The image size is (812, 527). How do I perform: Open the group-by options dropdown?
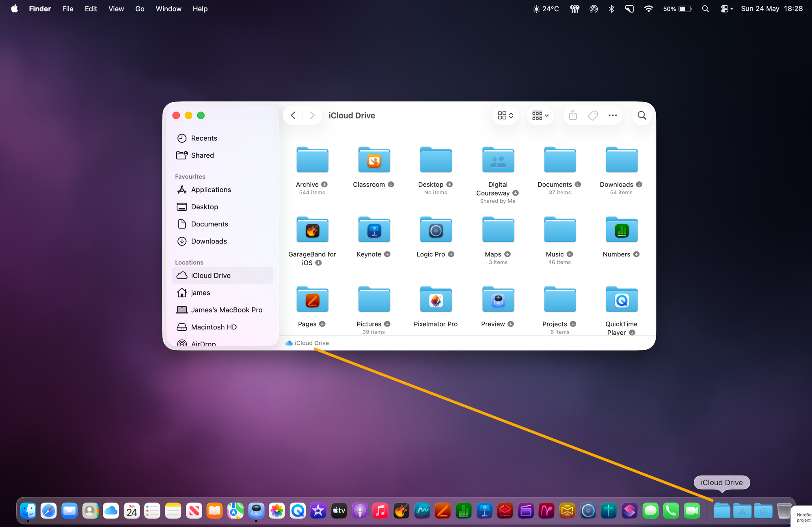pos(540,116)
